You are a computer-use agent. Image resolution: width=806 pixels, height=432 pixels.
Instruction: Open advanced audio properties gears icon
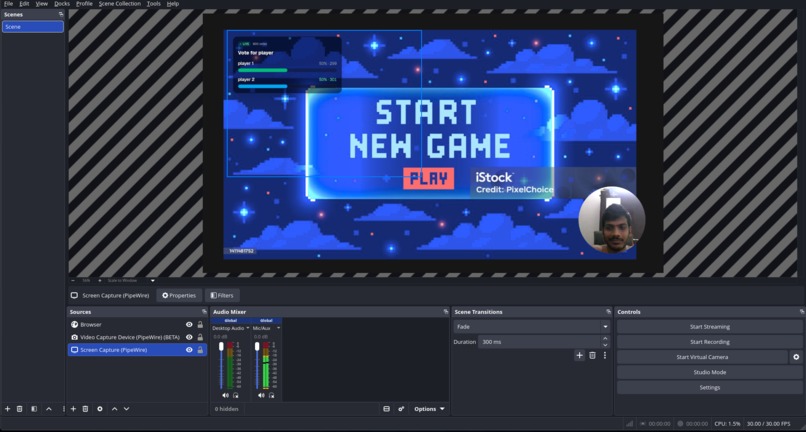[x=401, y=409]
